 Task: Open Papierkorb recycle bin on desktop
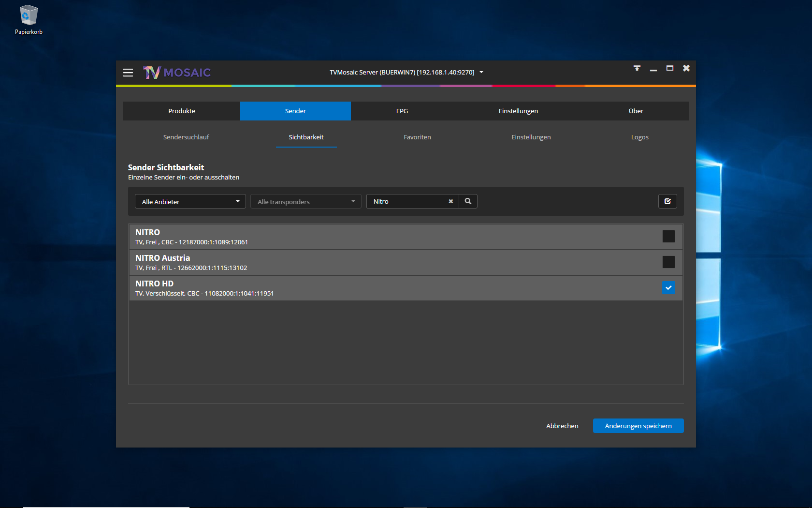(29, 20)
